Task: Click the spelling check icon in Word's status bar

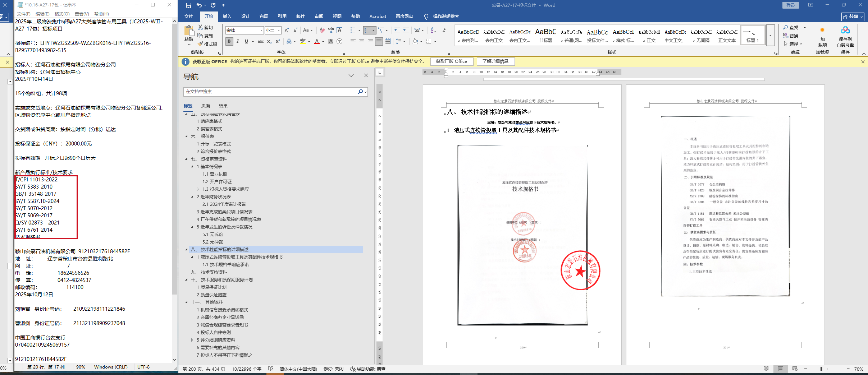Action: pos(271,369)
